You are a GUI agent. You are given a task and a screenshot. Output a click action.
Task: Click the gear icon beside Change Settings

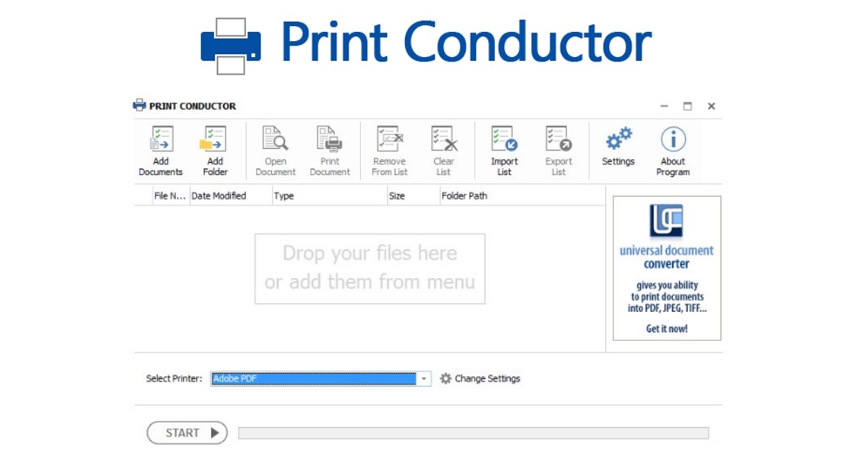click(446, 379)
